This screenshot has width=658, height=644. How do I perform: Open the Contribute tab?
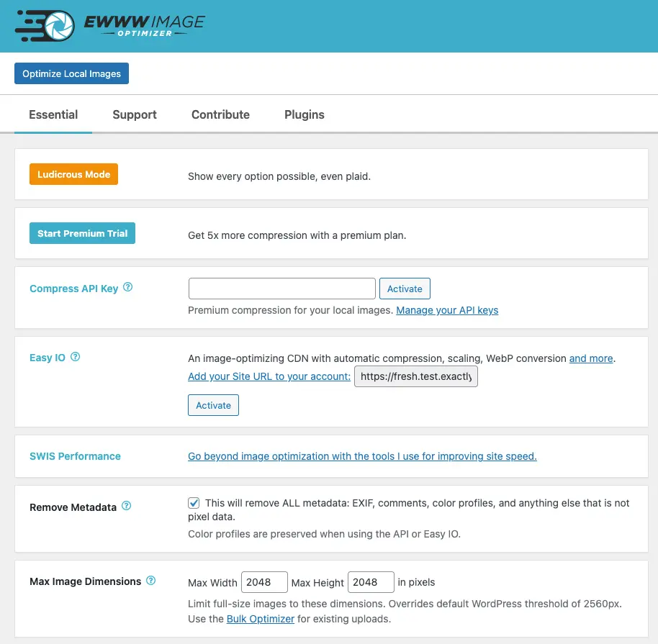click(220, 114)
